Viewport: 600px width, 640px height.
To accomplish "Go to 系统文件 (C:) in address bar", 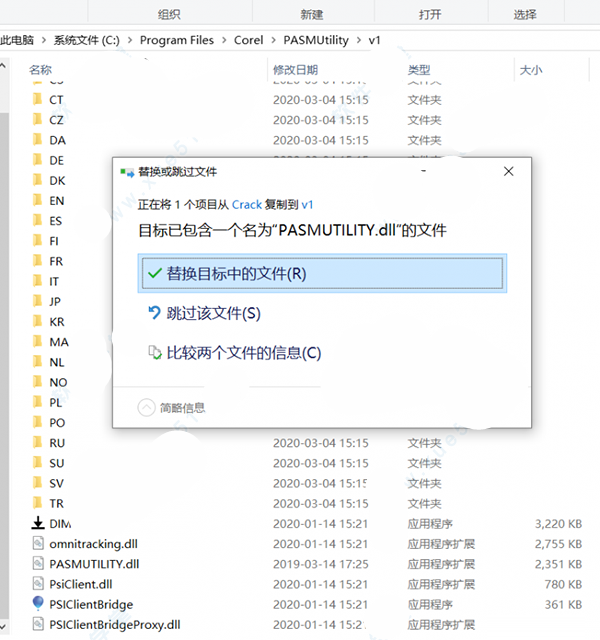I will point(87,40).
